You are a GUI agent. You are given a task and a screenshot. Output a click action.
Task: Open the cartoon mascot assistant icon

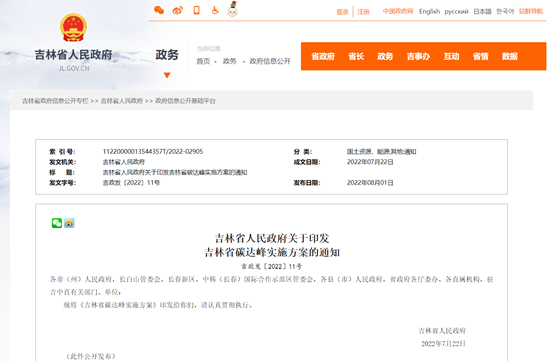(x=233, y=9)
